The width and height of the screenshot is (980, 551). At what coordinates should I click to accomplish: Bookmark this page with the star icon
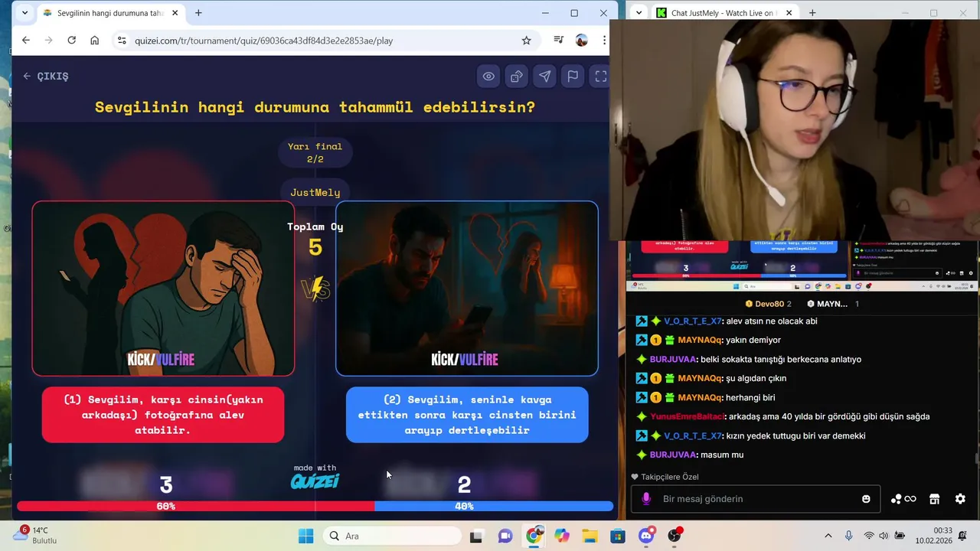tap(526, 41)
